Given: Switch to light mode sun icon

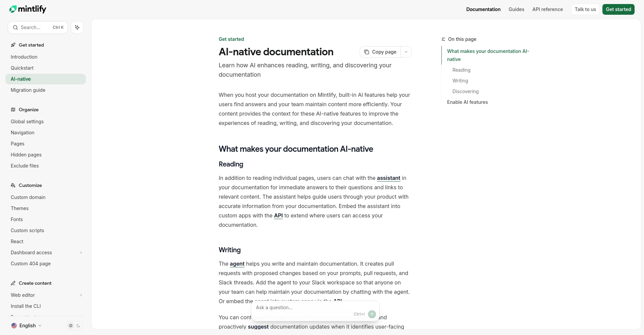Looking at the screenshot, I should tap(71, 326).
